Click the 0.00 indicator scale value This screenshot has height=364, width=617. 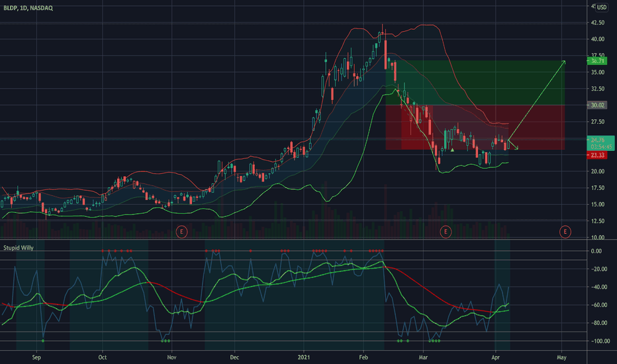(596, 251)
